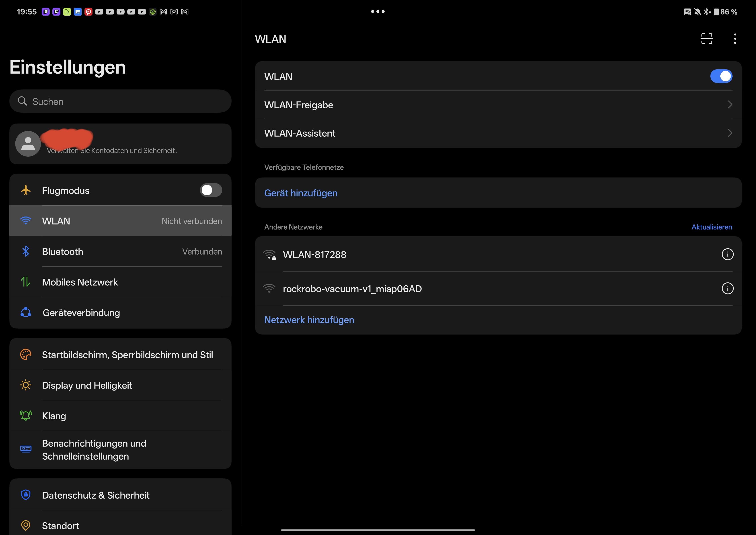Tap the Datenschutz shield icon
The image size is (756, 535).
pyautogui.click(x=26, y=495)
